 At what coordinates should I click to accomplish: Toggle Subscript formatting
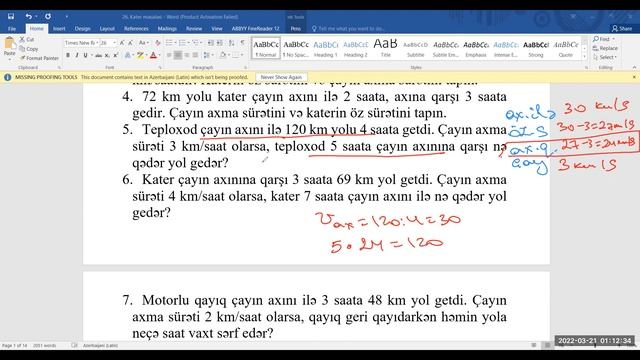point(107,55)
